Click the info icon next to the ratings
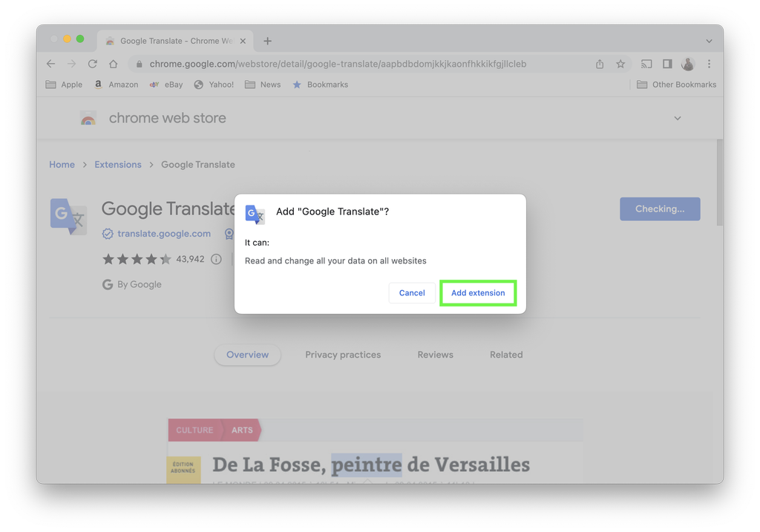This screenshot has height=532, width=760. pos(215,260)
